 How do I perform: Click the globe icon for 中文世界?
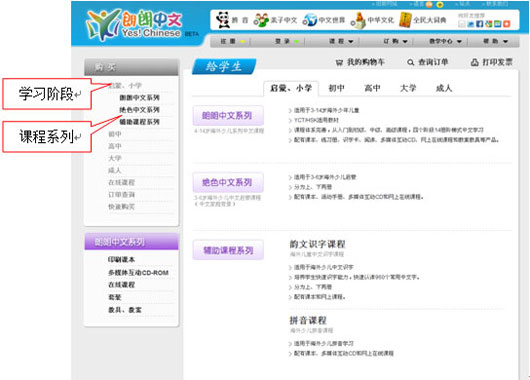click(x=309, y=20)
